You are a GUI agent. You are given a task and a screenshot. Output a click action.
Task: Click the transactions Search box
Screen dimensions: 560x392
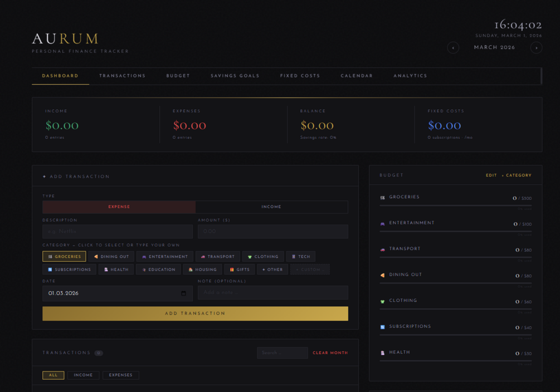pos(283,352)
